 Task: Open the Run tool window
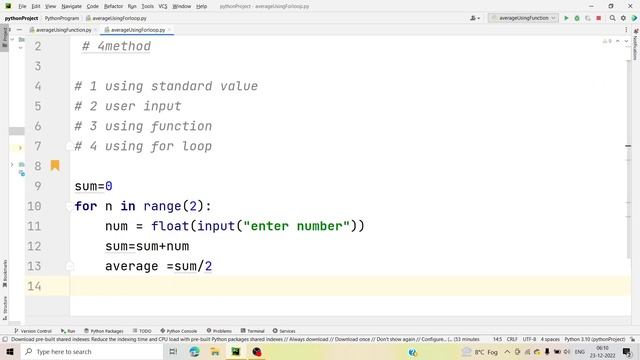(x=68, y=331)
